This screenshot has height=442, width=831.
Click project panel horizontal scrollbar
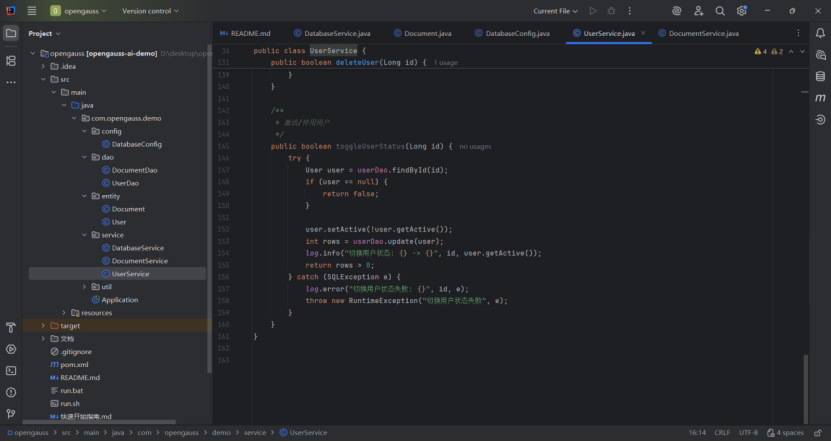(99, 422)
